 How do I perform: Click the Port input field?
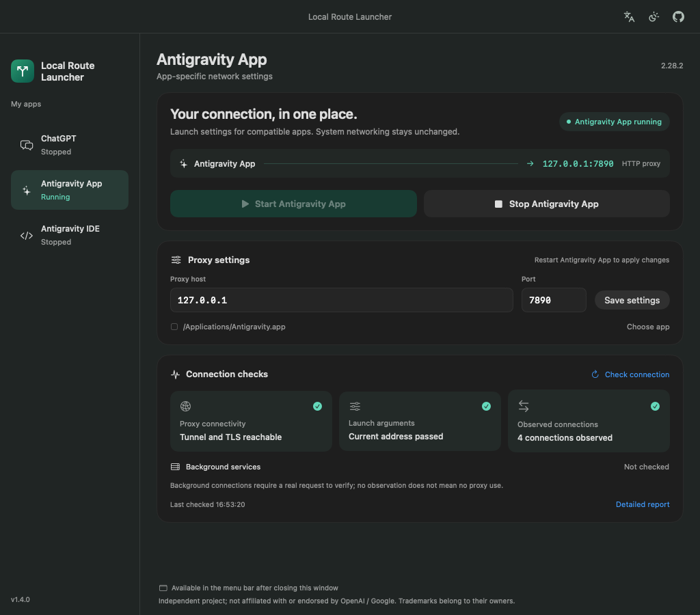[554, 300]
